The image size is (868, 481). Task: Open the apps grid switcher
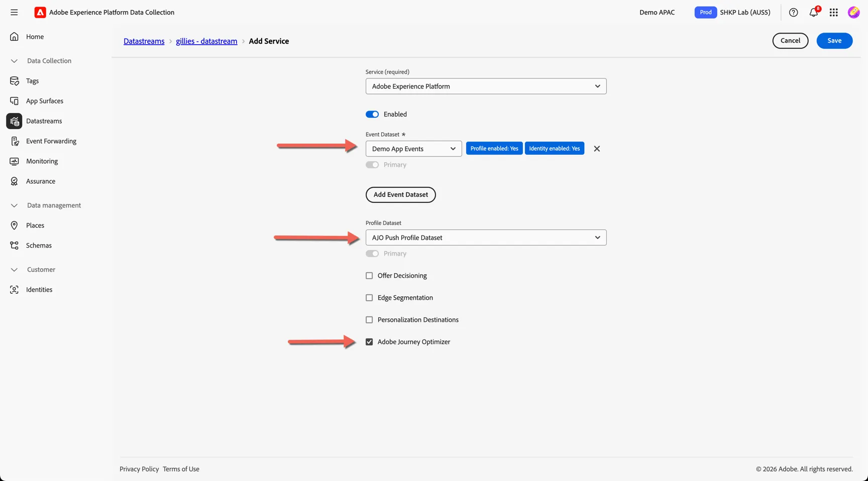tap(833, 13)
